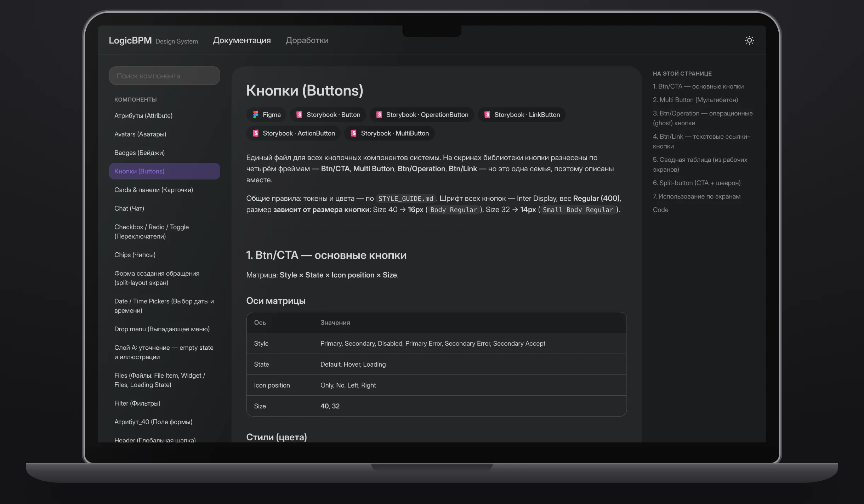Jump to '6. Split-button (CTA + шеврон)' anchor

click(697, 183)
